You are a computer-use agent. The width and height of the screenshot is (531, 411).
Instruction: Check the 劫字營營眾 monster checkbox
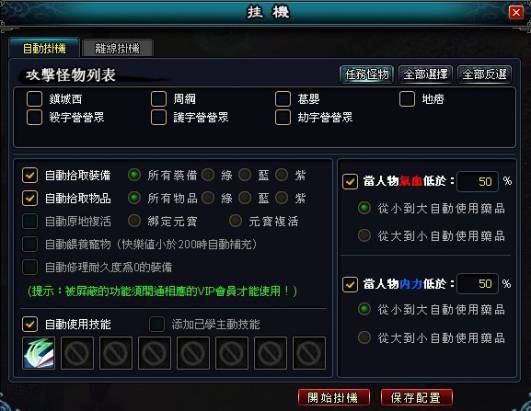(283, 117)
